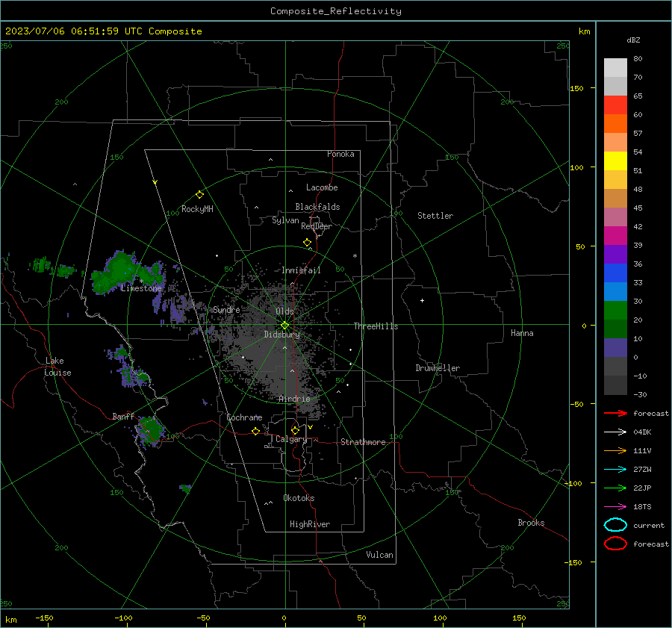Click the RockyMH label
Image resolution: width=672 pixels, height=628 pixels.
pos(197,209)
